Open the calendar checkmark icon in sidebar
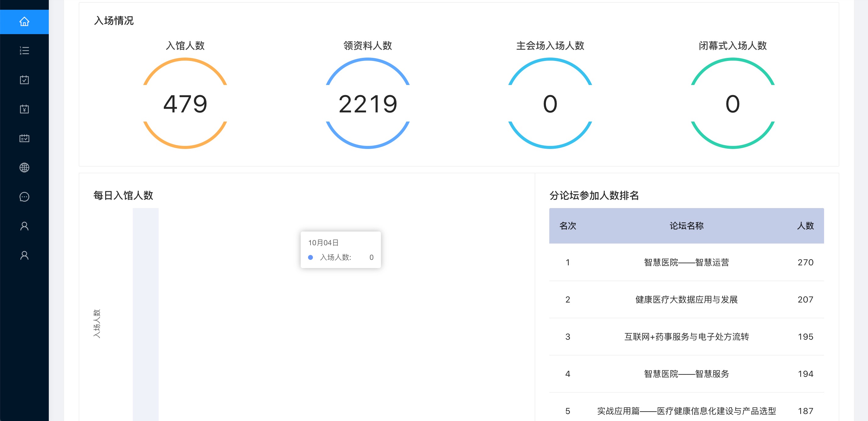The width and height of the screenshot is (868, 421). (24, 80)
